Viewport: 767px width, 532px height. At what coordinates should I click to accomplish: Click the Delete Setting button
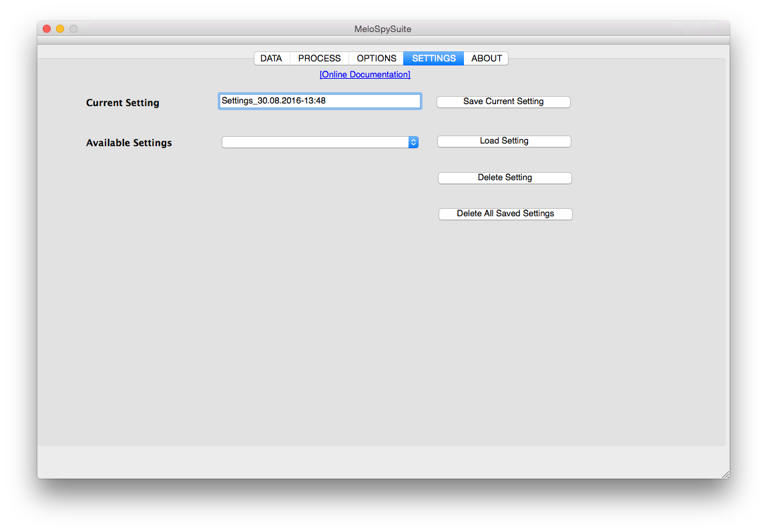[505, 178]
